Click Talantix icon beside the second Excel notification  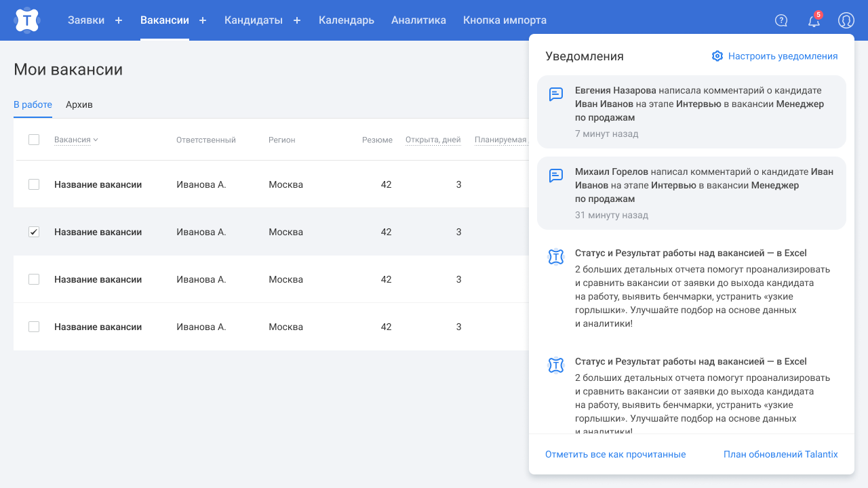point(556,365)
